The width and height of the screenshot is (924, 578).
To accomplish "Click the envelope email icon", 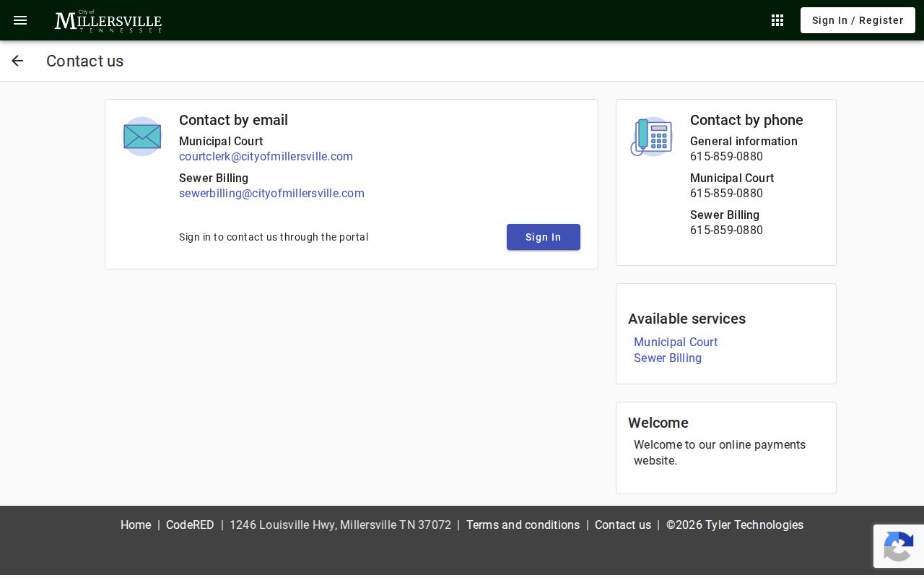I will point(142,137).
